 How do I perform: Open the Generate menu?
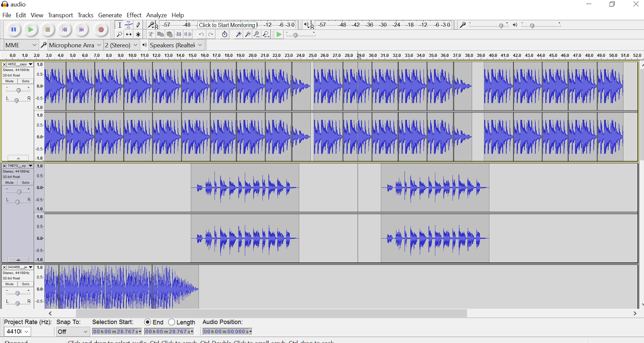click(x=110, y=15)
